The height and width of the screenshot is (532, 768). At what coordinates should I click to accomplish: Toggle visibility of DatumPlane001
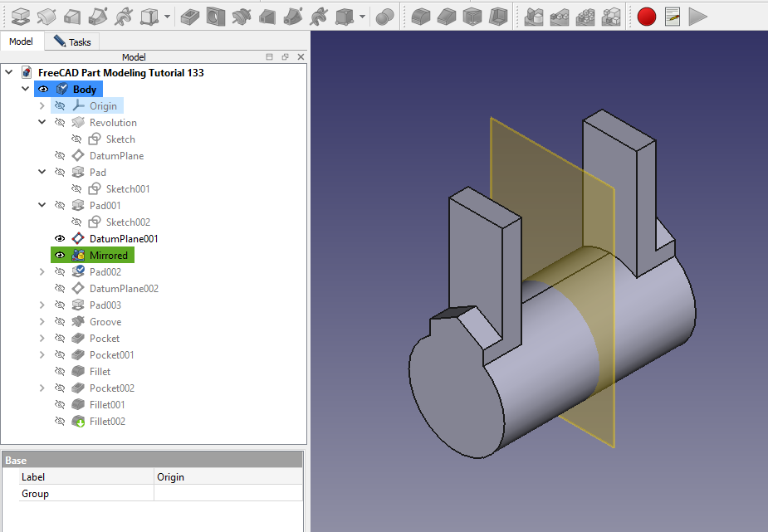pos(60,239)
